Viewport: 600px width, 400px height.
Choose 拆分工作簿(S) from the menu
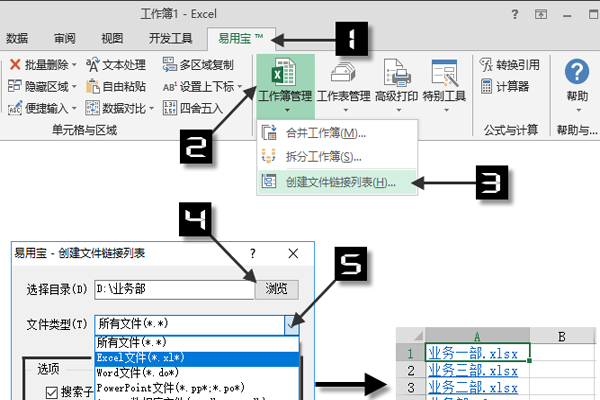(x=337, y=157)
